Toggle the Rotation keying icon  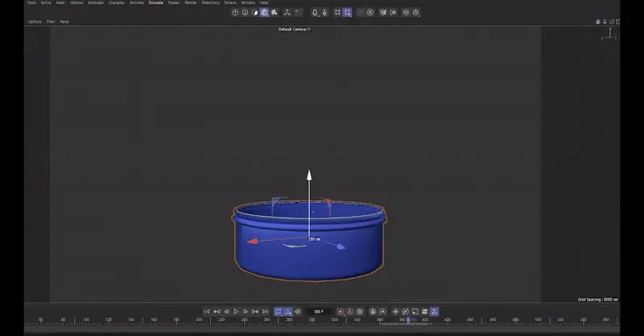[x=406, y=312]
